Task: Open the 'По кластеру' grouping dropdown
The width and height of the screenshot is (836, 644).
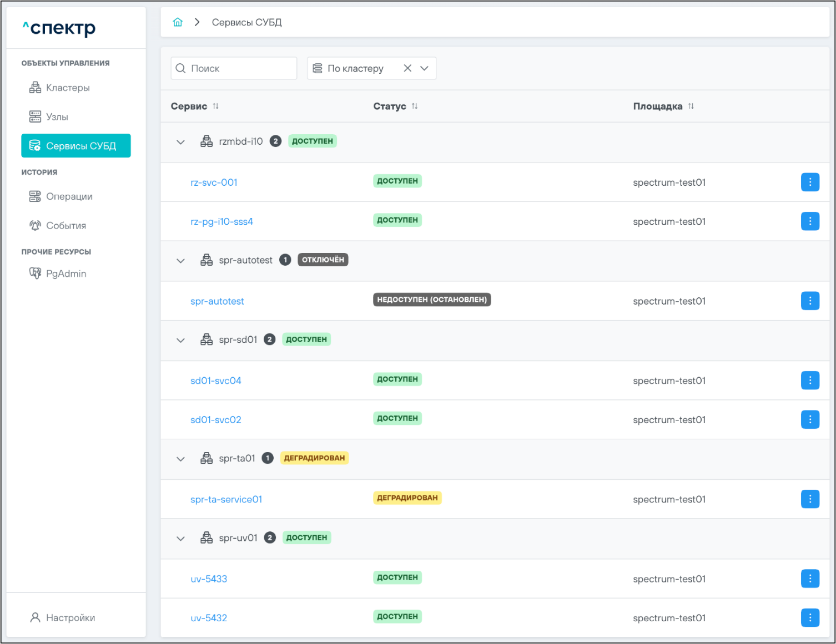Action: point(425,68)
